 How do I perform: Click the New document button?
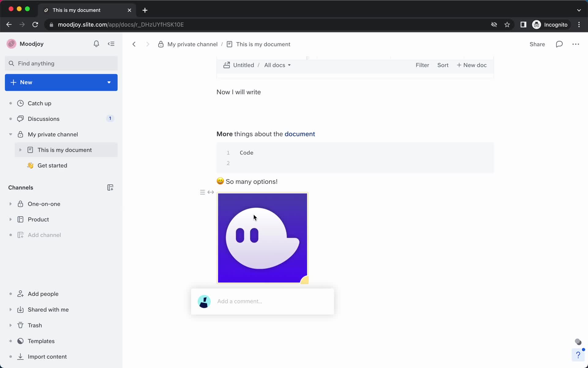(x=472, y=65)
